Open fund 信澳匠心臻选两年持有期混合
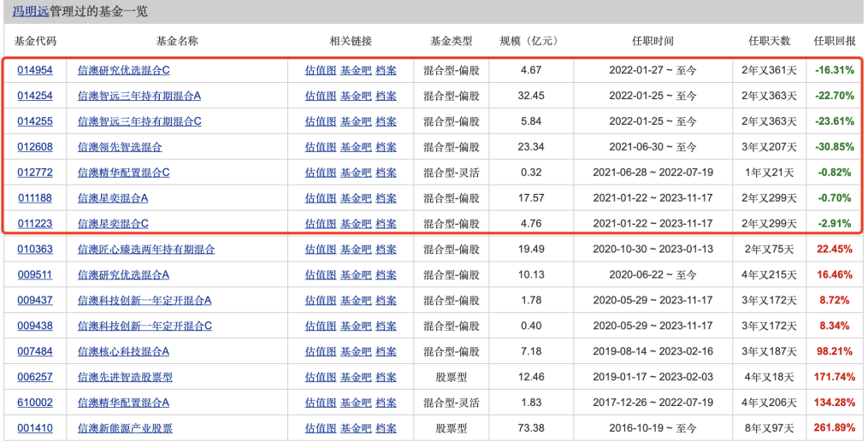This screenshot has height=447, width=868. pyautogui.click(x=146, y=249)
